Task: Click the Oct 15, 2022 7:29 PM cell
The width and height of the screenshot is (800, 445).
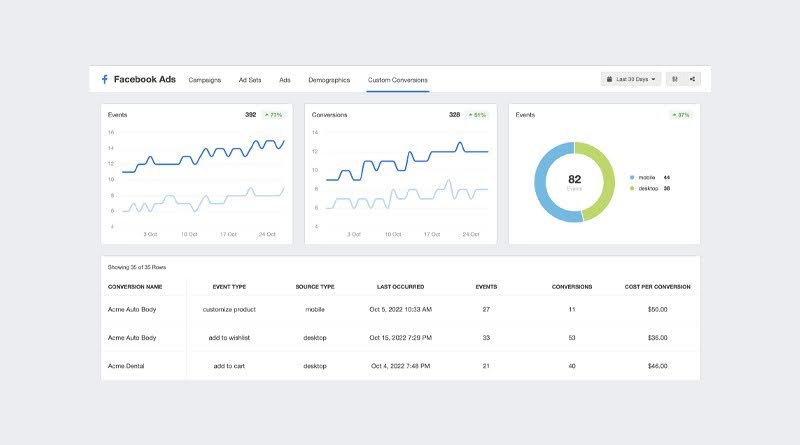Action: tap(401, 338)
